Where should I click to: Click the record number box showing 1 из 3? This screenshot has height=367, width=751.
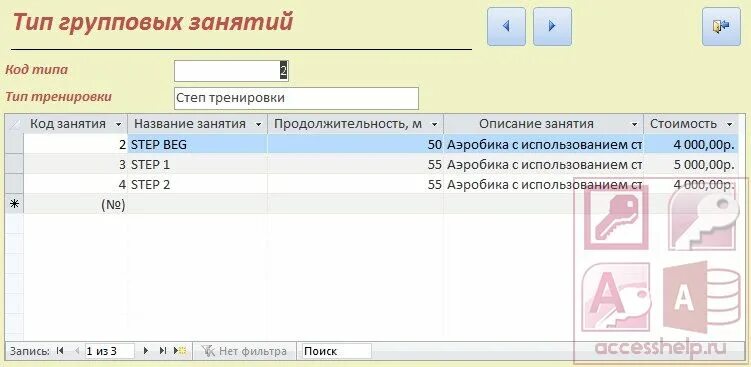tap(110, 351)
